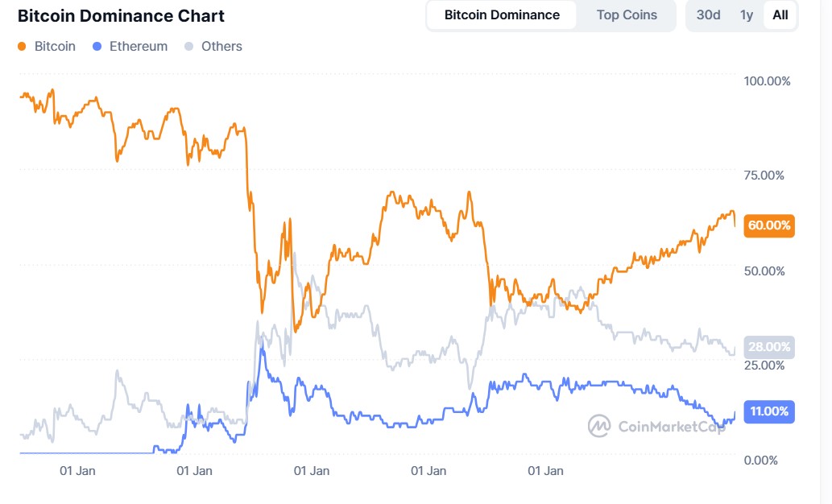Click the orange Bitcoin legend dot
Viewport: 832px width, 504px height.
22,47
